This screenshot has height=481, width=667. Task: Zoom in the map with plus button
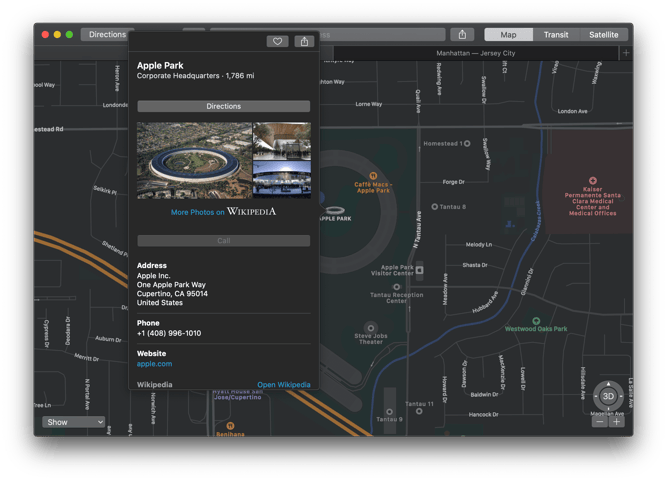point(616,422)
